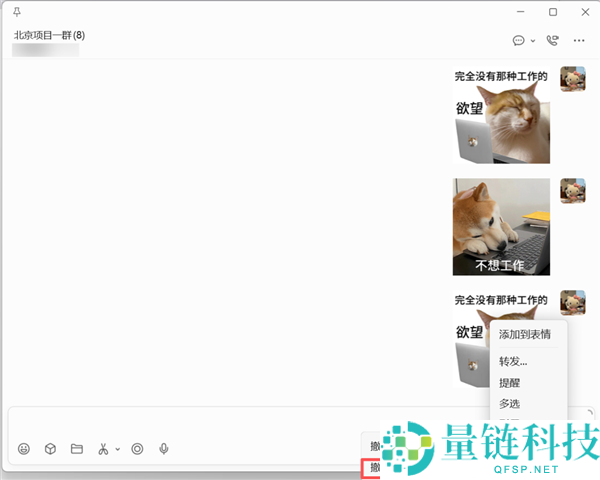Click the microphone voice input icon
The image size is (600, 480).
coord(164,449)
